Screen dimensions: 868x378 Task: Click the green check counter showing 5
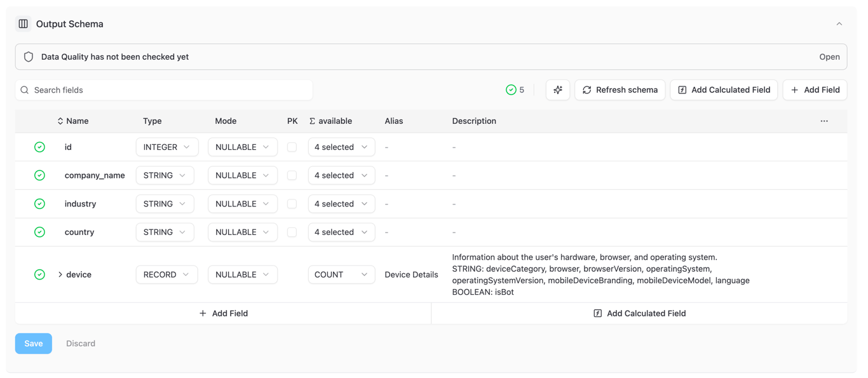[515, 90]
